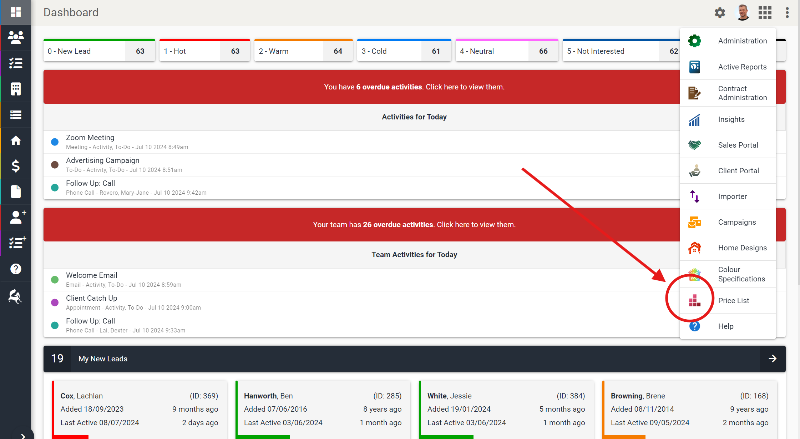Screen dimensions: 800x439
Task: Open the task checklist icon in sidebar
Action: click(16, 63)
